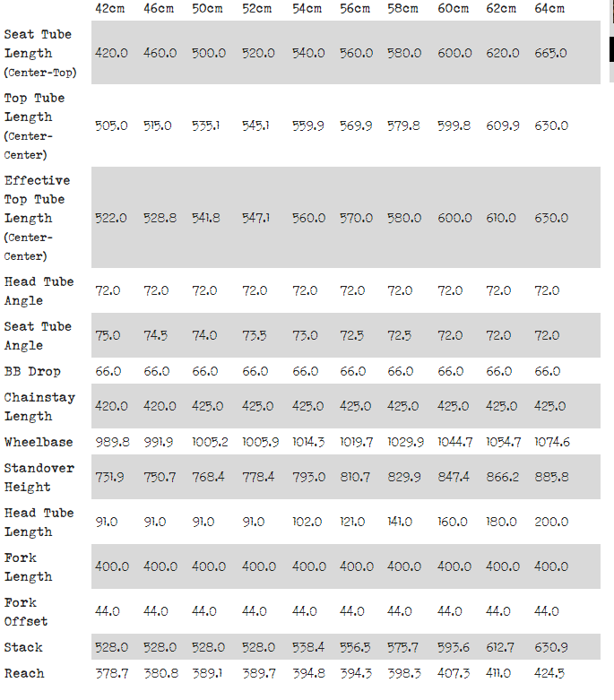614x700 pixels.
Task: Click the Fork Offset row label
Action: pyautogui.click(x=28, y=611)
